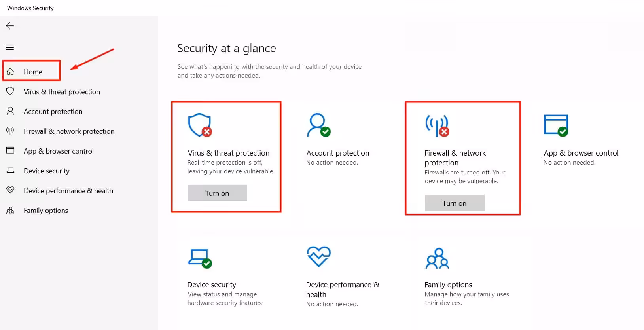
Task: Click the Device security laptop icon tile
Action: [x=200, y=258]
